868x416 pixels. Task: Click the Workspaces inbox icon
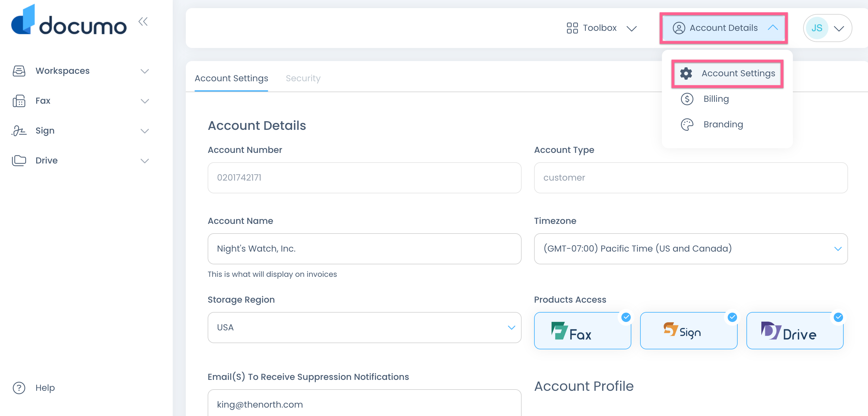[19, 71]
